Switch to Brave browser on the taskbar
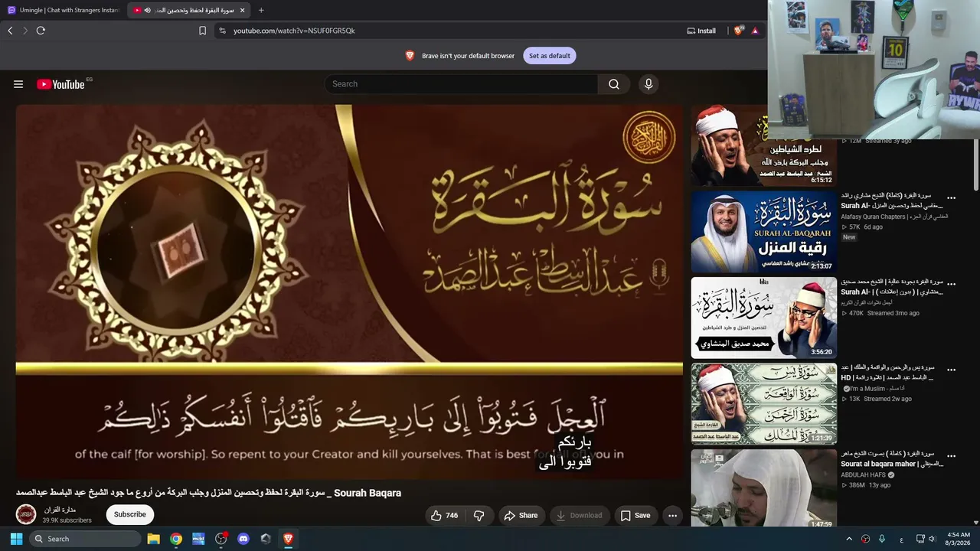This screenshot has height=551, width=980. [288, 539]
